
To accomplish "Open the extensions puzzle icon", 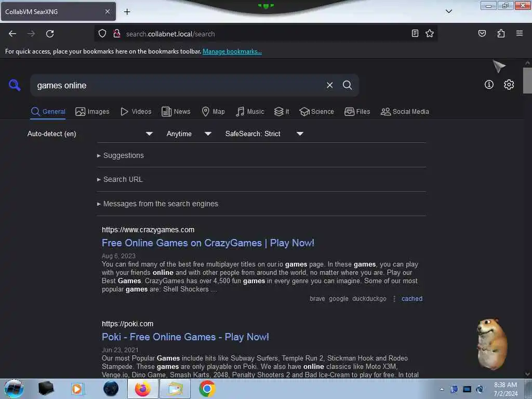I will (501, 33).
